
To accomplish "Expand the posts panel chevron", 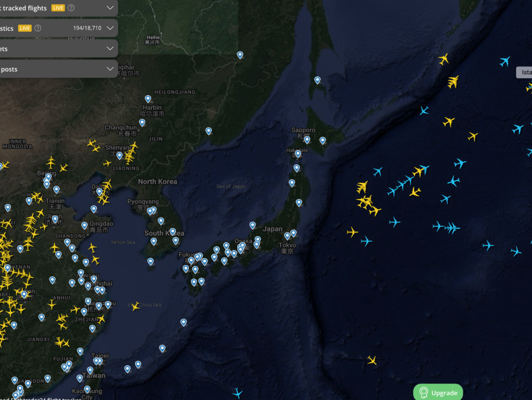I will click(110, 69).
